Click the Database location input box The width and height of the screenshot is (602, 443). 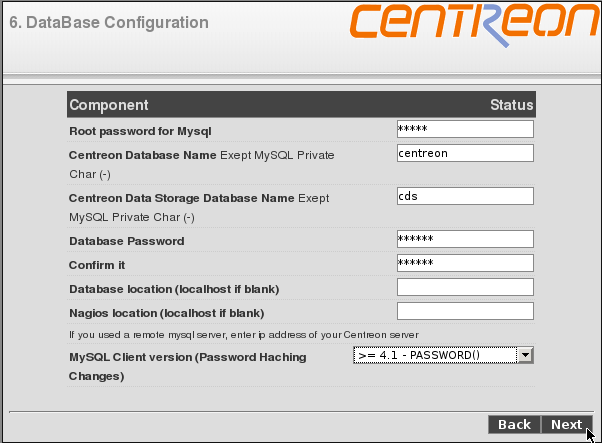click(x=465, y=287)
